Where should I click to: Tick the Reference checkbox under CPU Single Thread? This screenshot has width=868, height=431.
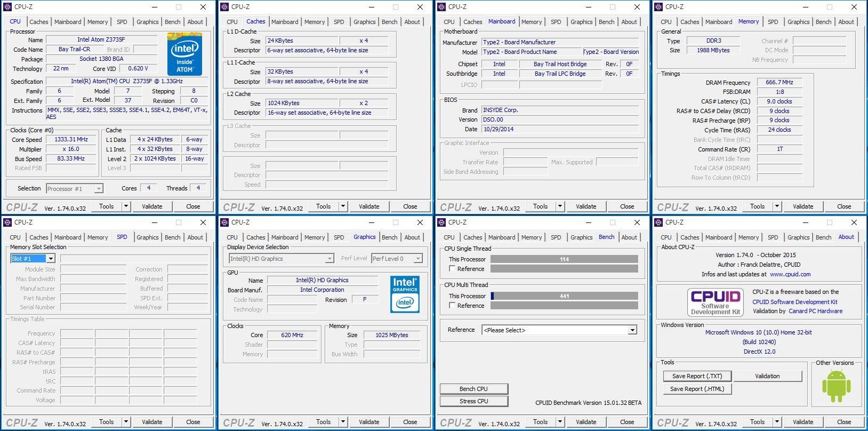click(x=452, y=269)
